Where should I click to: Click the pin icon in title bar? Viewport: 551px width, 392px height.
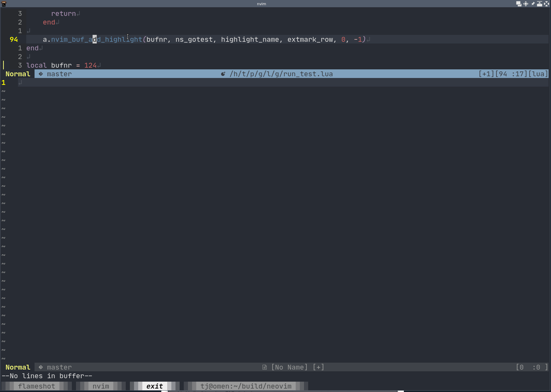[533, 4]
